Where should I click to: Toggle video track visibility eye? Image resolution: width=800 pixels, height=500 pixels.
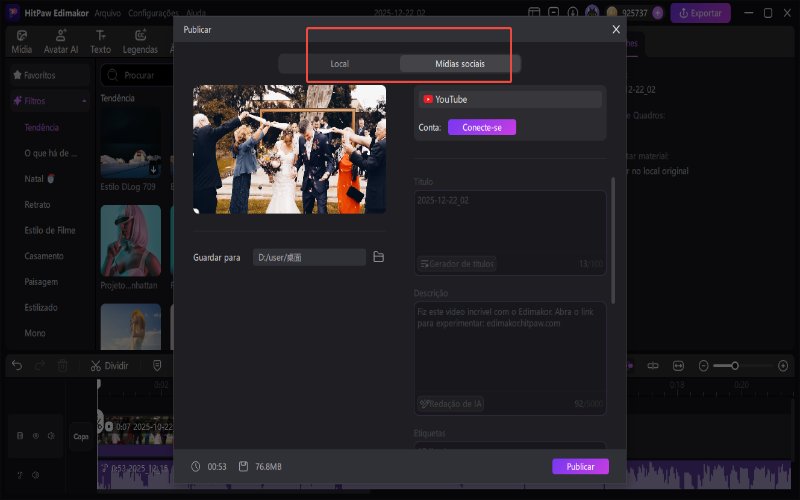click(x=36, y=436)
